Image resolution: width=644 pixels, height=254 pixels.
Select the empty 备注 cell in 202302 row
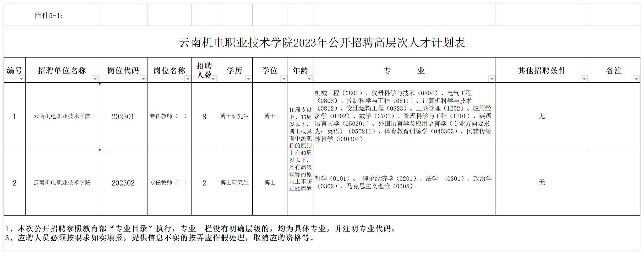click(x=614, y=182)
